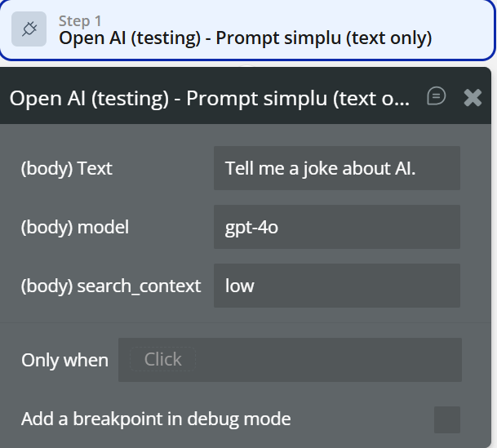The height and width of the screenshot is (448, 497).
Task: Click the 'Click' placeholder in Only when
Action: point(163,359)
